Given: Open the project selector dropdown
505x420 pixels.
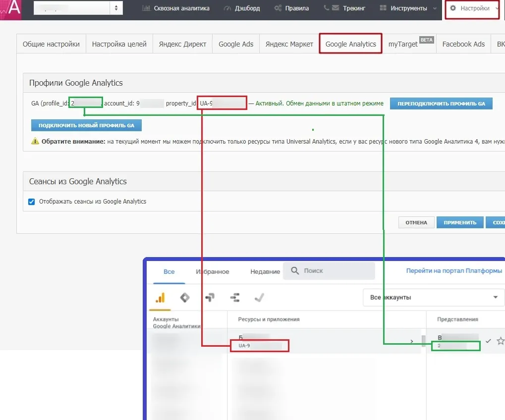Looking at the screenshot, I should 78,8.
